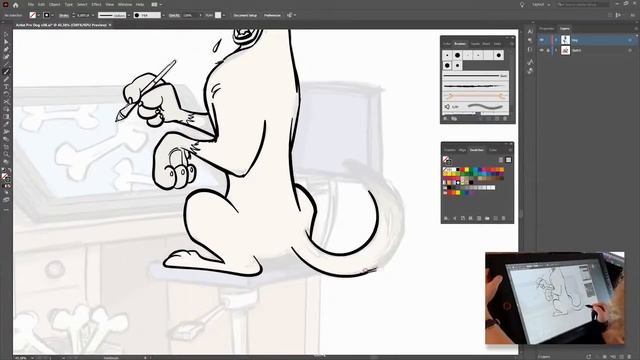Click the Fill and Stroke indicator in toolbar

pyautogui.click(x=6, y=178)
